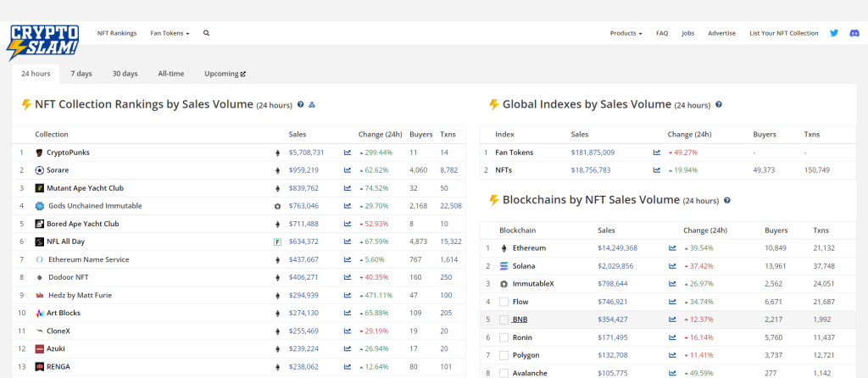Click the CryptoPunks collection thumbnail
Viewport: 868px width, 378px height.
click(x=39, y=153)
